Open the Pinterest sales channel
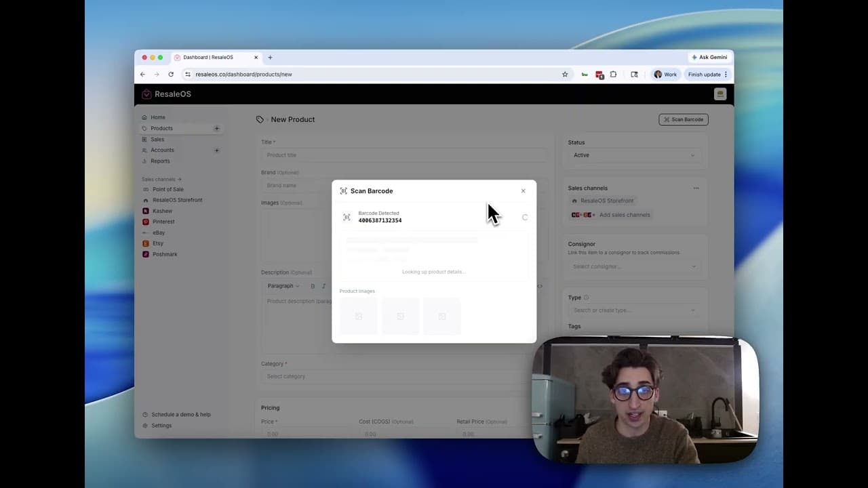 tap(163, 222)
